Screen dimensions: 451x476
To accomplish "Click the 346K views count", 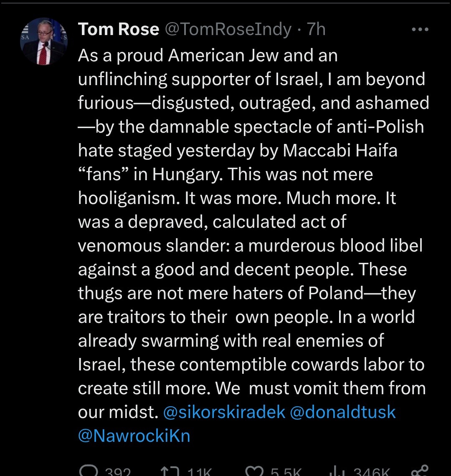I will coord(371,473).
